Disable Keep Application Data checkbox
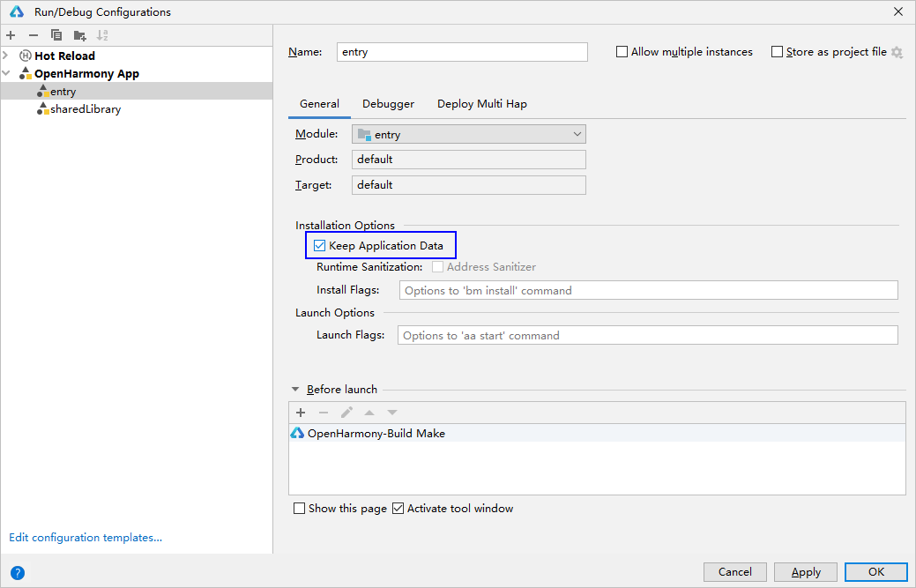916x588 pixels. coord(320,246)
